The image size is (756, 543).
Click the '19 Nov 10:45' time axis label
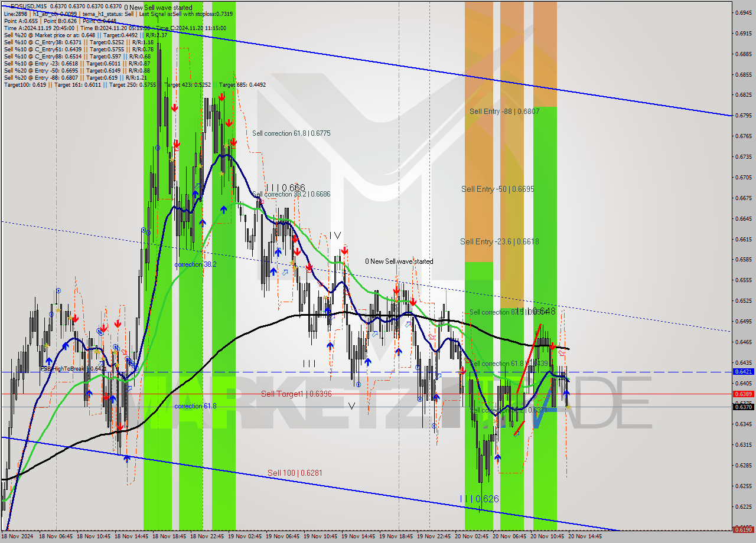tap(321, 537)
